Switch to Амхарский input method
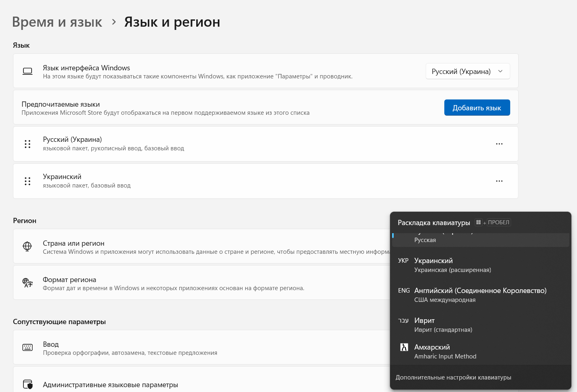577x392 pixels. click(x=481, y=352)
